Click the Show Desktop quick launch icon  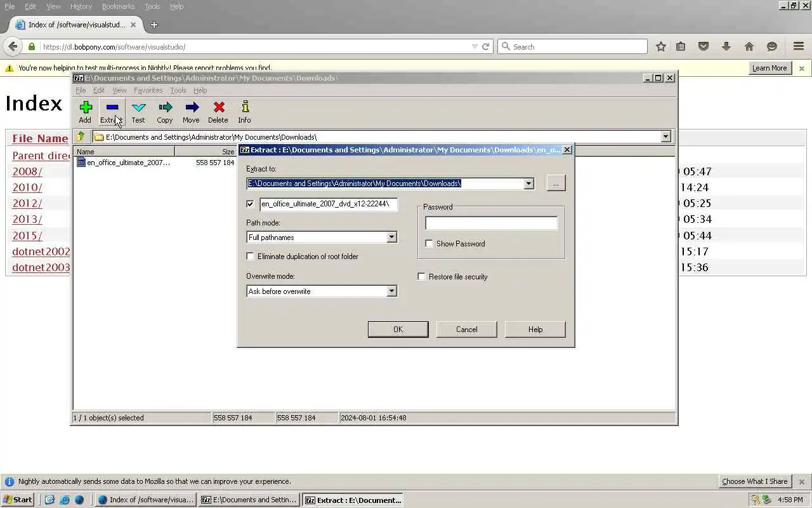point(49,500)
